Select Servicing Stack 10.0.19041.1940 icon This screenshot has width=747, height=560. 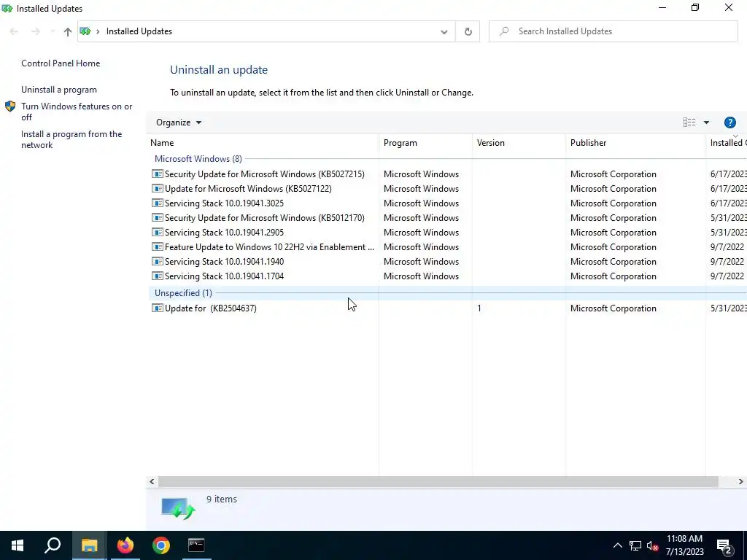(x=158, y=262)
